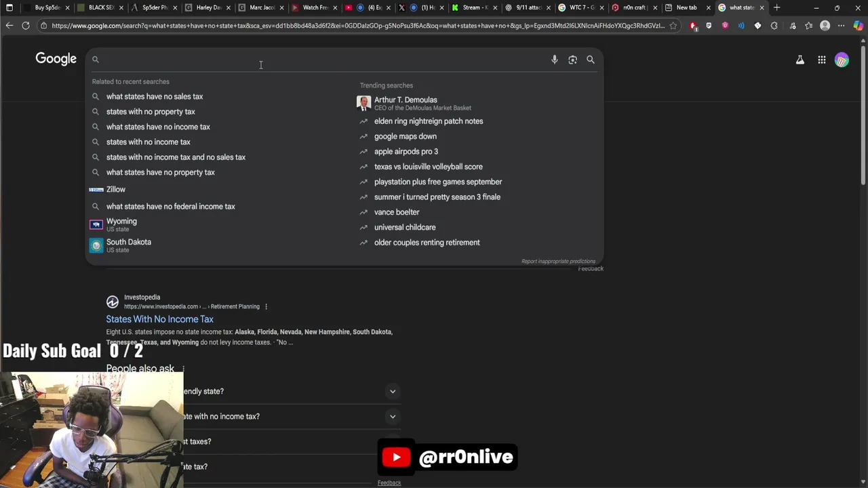The image size is (868, 488).
Task: Open the browser favorites list icon
Action: 809,26
